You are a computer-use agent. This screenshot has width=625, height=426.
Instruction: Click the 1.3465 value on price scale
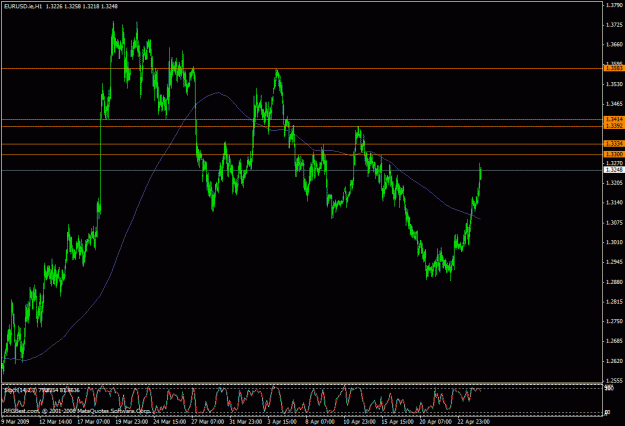coord(614,104)
